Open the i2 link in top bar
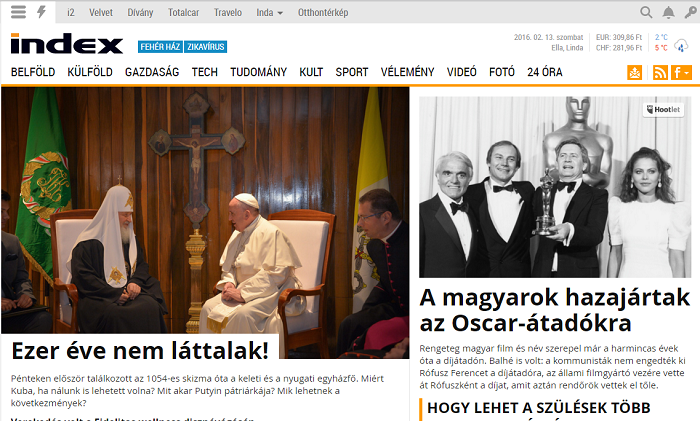Viewport: 700px width, 421px height. [71, 13]
